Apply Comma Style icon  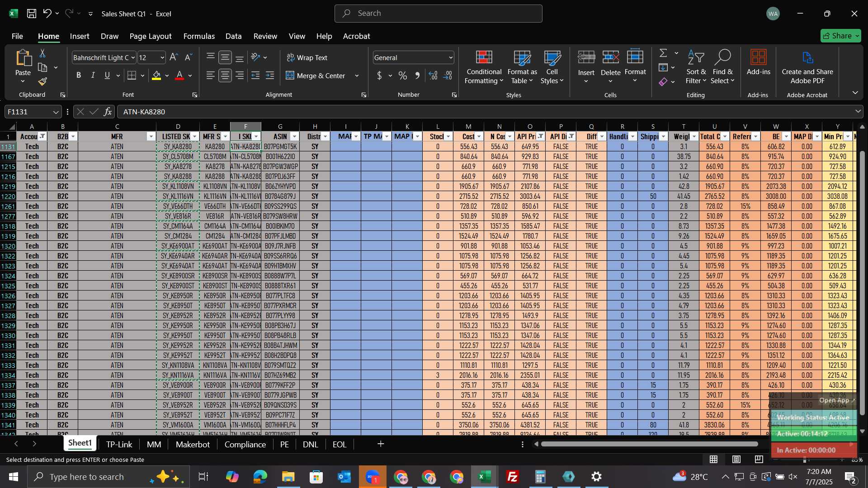[x=417, y=75]
